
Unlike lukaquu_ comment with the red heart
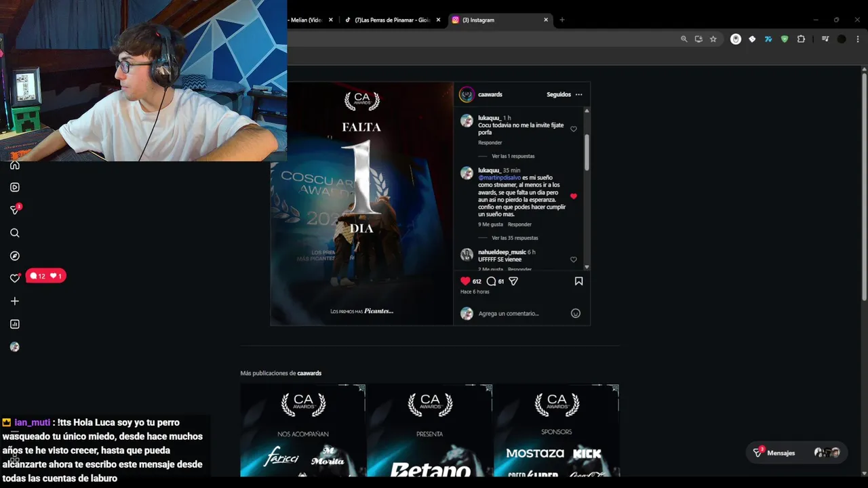tap(574, 197)
